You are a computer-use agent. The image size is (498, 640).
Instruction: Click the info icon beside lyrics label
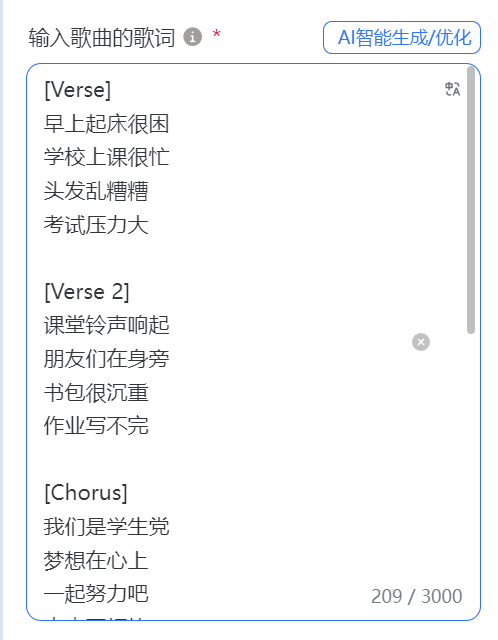click(x=192, y=37)
